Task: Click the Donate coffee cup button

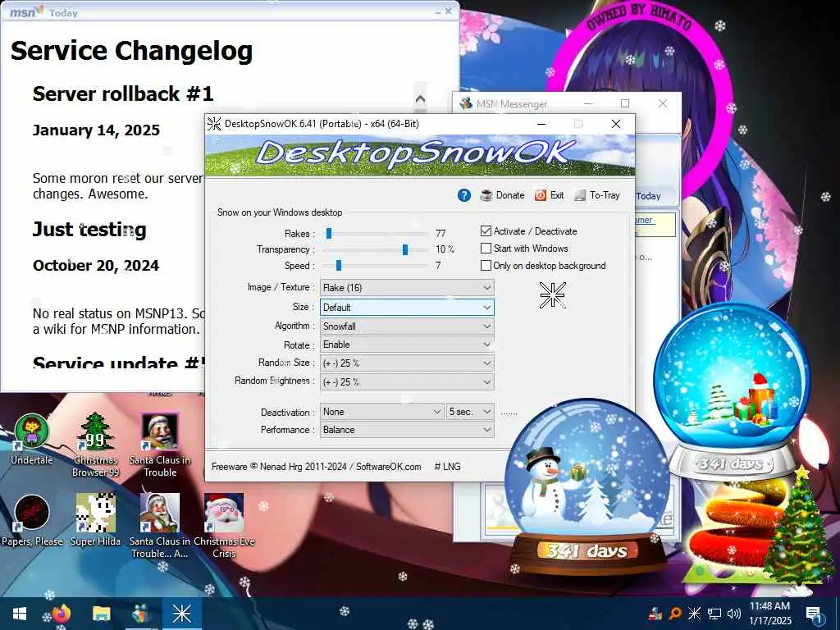Action: pyautogui.click(x=502, y=195)
